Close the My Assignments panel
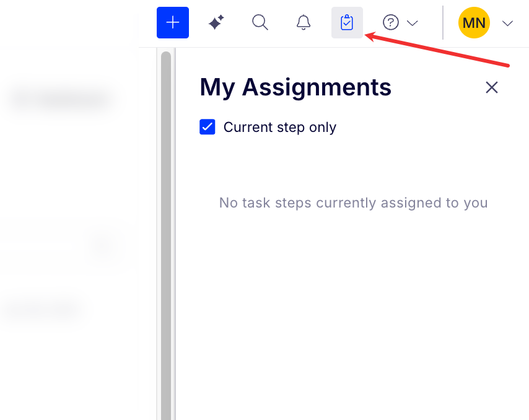 coord(492,87)
